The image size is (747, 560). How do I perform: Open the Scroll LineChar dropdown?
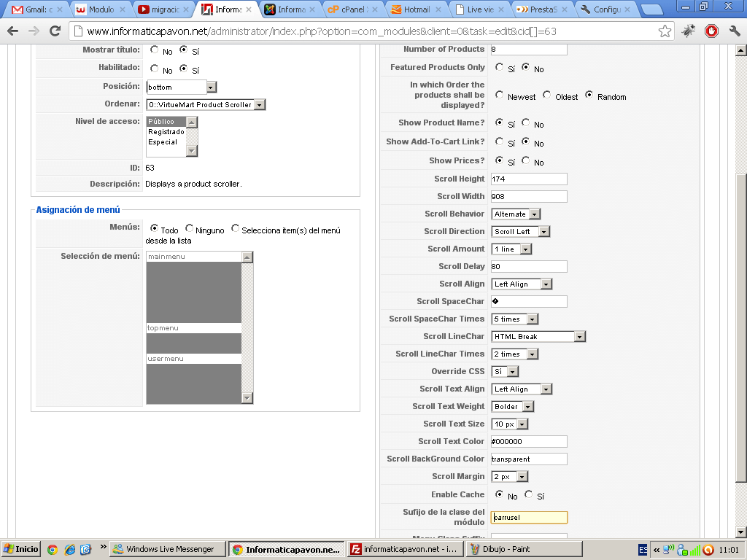[538, 337]
